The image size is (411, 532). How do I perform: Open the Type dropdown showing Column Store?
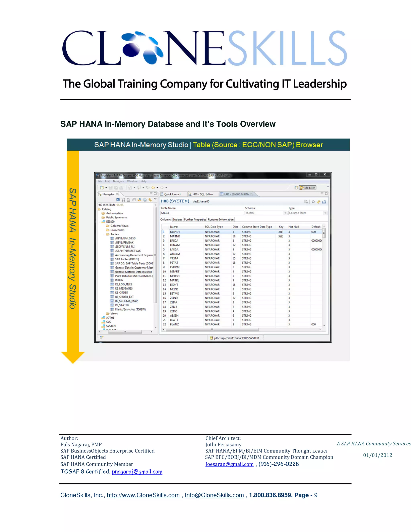pyautogui.click(x=325, y=213)
